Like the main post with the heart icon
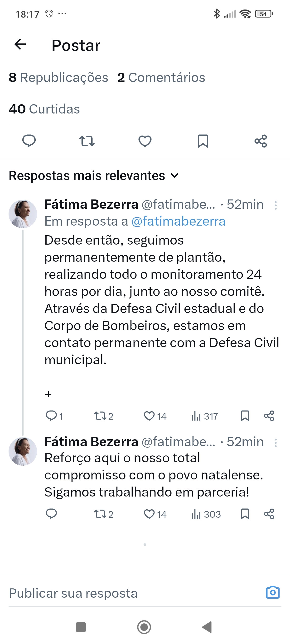The image size is (290, 644). pyautogui.click(x=145, y=141)
